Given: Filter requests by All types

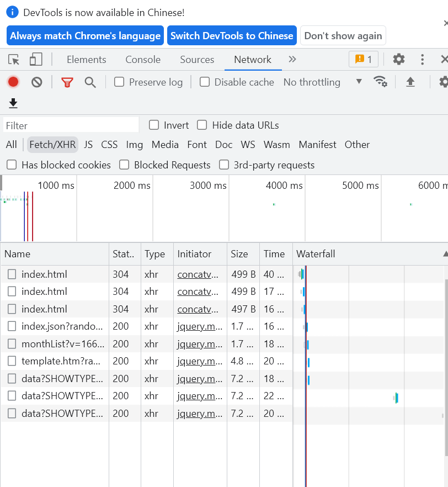Looking at the screenshot, I should pyautogui.click(x=12, y=145).
